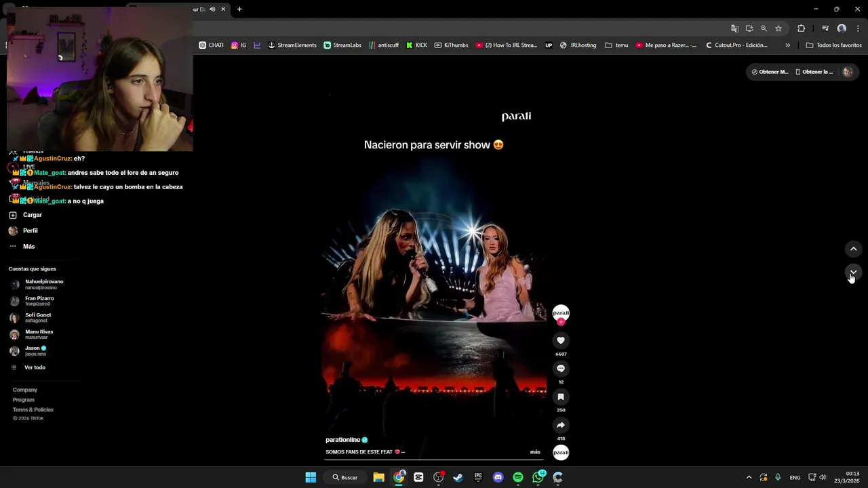Open the How To IRL Stream YouTube bookmark
The width and height of the screenshot is (868, 488).
pyautogui.click(x=507, y=45)
